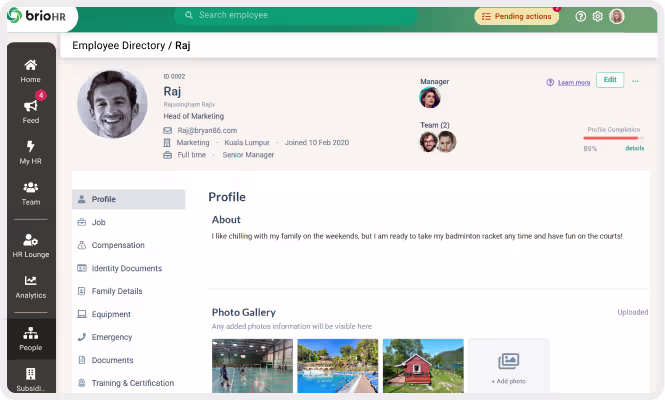Click the Add photo tile

click(x=508, y=365)
